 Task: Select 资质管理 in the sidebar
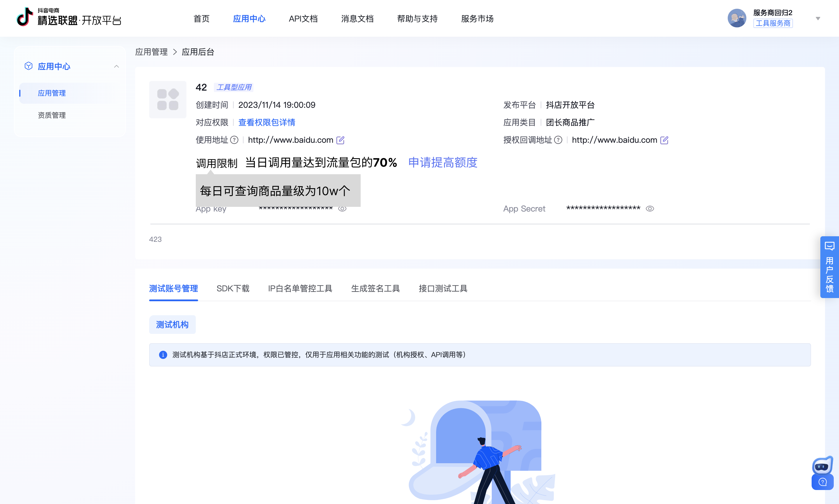coord(52,115)
